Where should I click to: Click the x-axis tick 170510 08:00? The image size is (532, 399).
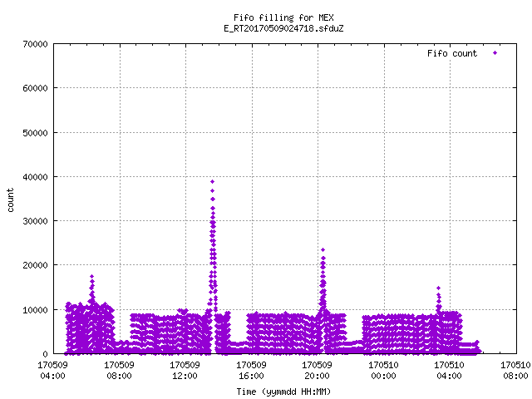point(515,371)
